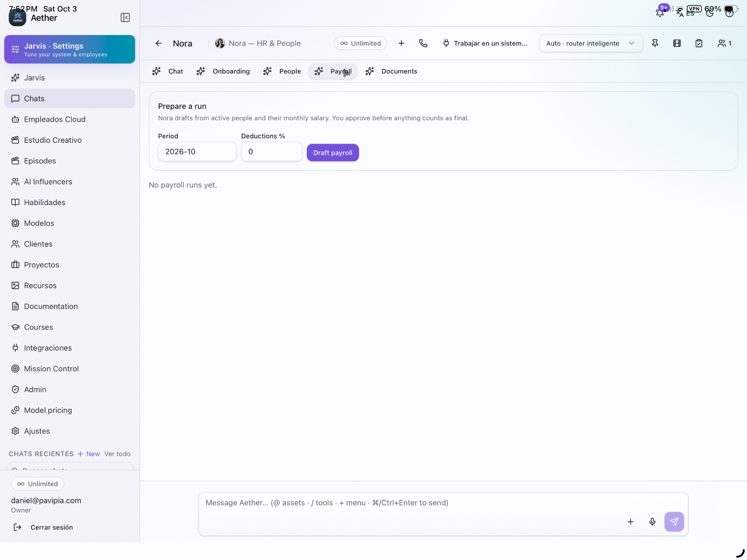
Task: Expand the Auto router inteligente dropdown
Action: (x=591, y=43)
